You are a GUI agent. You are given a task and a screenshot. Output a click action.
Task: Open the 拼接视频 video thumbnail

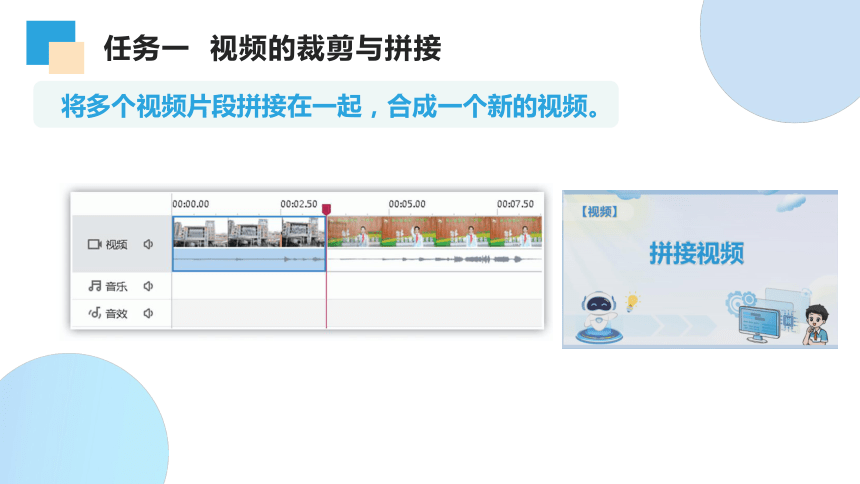tap(700, 269)
